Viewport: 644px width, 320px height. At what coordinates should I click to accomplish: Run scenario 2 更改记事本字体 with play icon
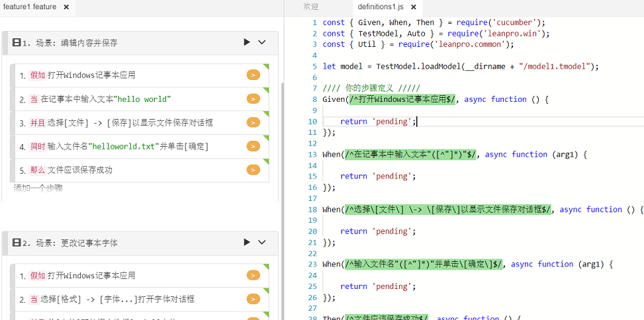coord(247,243)
